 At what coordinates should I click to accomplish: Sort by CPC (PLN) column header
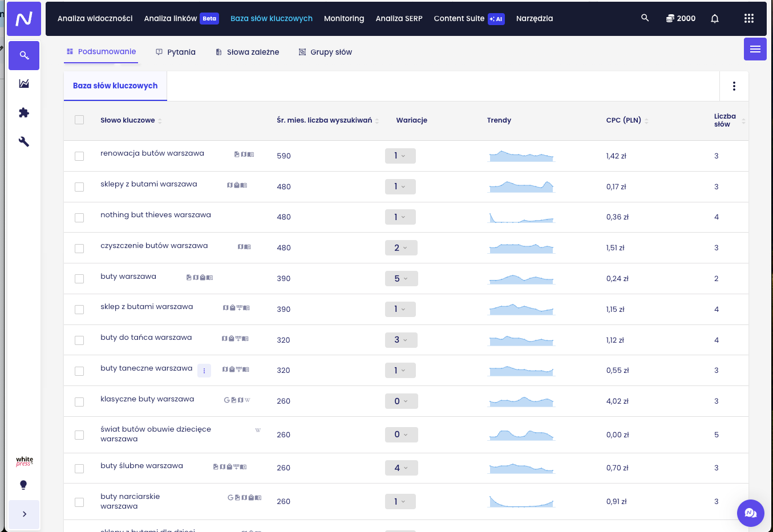point(624,120)
